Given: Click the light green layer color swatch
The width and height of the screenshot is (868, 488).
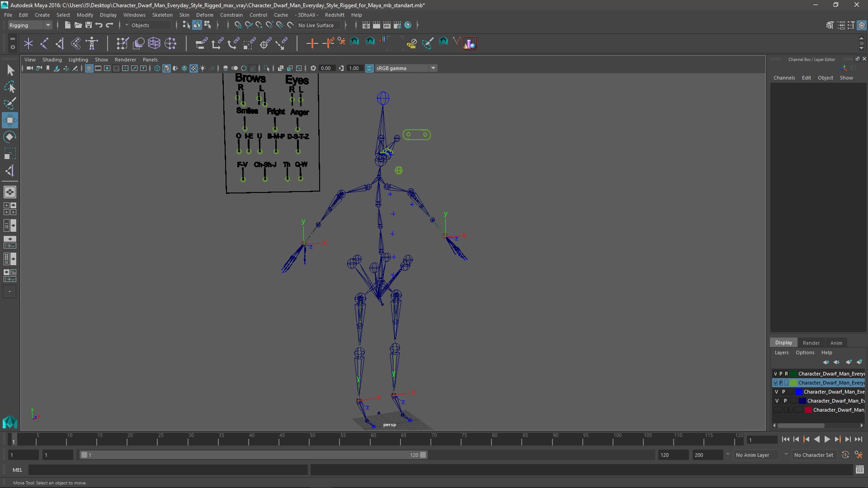Looking at the screenshot, I should (x=794, y=383).
